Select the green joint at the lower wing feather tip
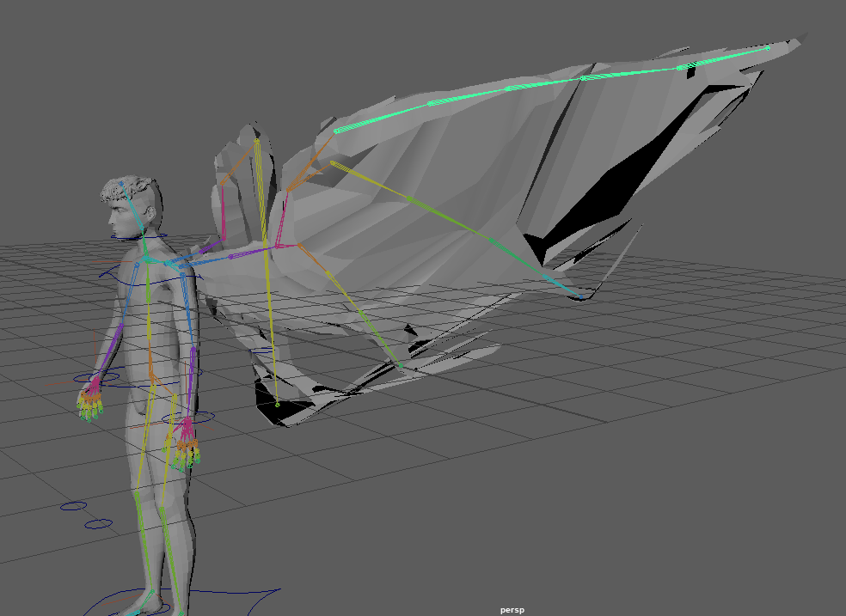This screenshot has height=616, width=846. [400, 366]
